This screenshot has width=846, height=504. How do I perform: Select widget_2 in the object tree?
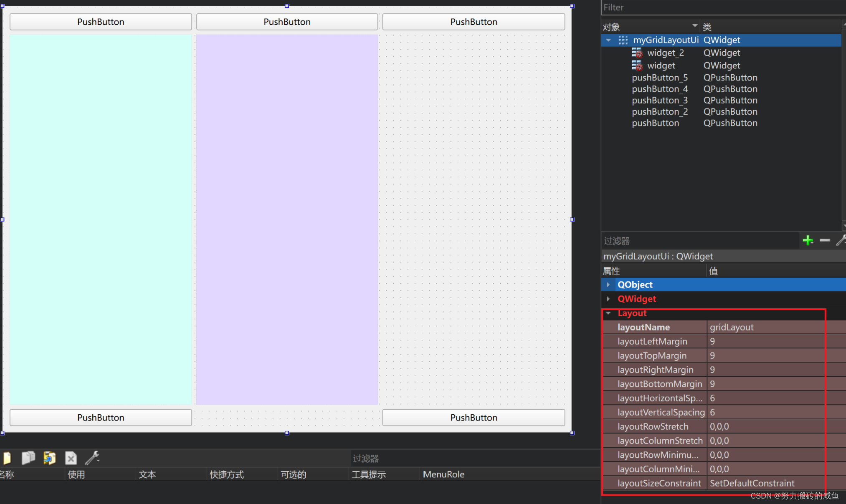coord(665,53)
